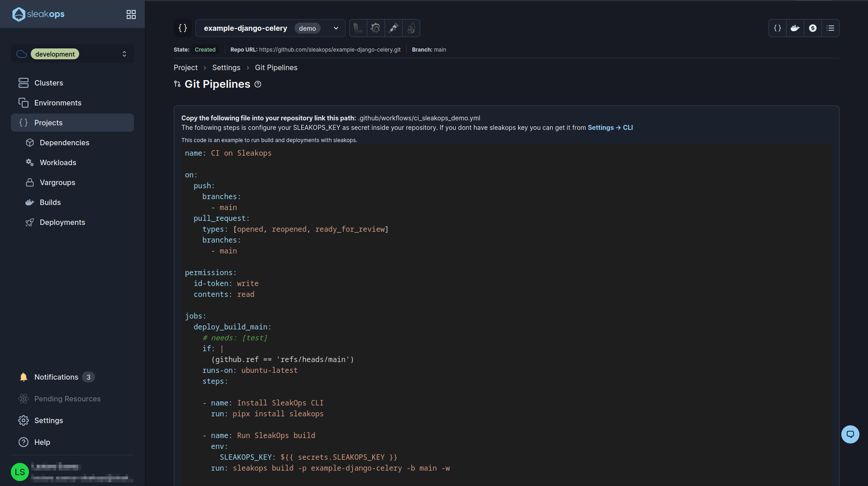This screenshot has height=486, width=868.
Task: Click the curly braces project icon beside selector
Action: 183,28
